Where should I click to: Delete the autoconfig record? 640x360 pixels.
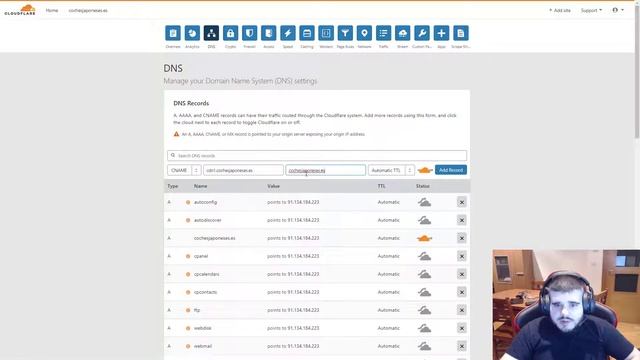[462, 202]
